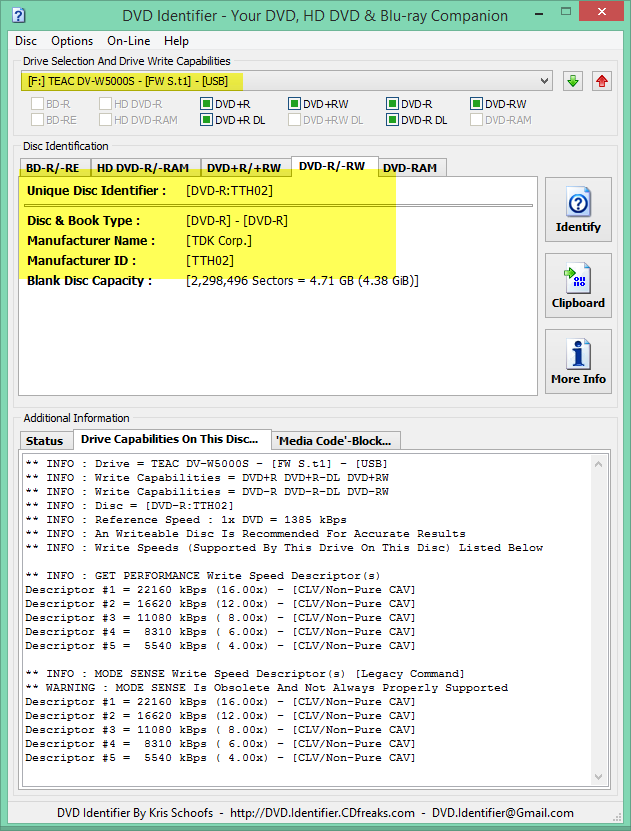Click GET PERFORMANCE Descriptor #1 line
Screen dimensions: 631x831
click(220, 589)
